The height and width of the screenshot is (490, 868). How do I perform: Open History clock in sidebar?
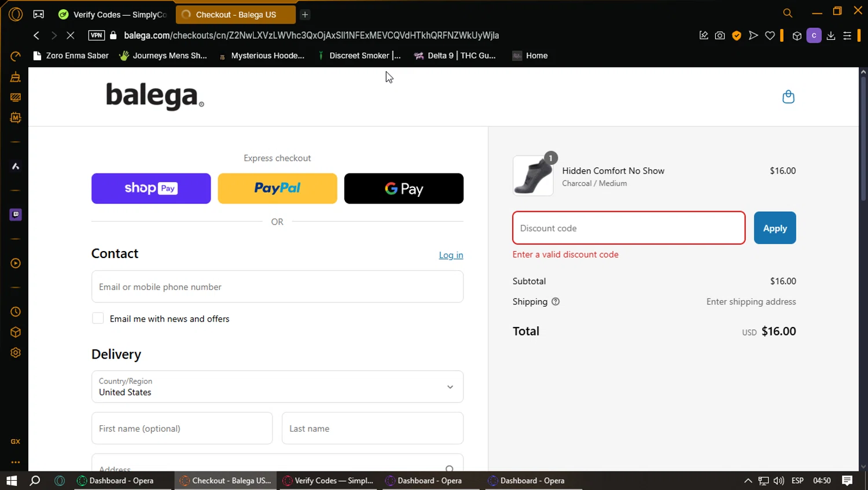point(16,312)
